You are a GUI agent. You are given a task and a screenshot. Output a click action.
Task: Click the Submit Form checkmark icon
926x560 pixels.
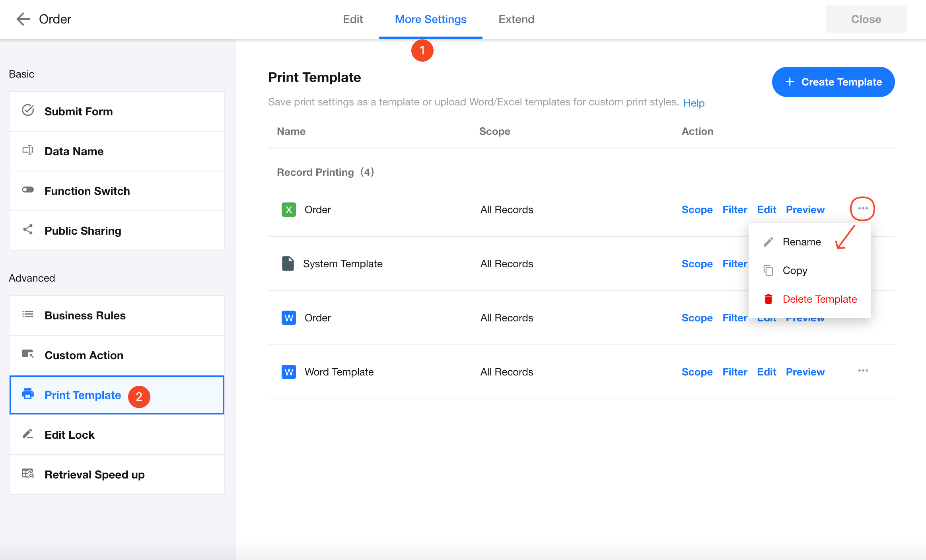(28, 110)
